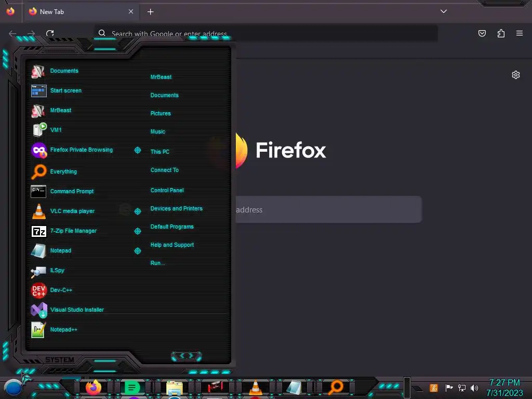Click the New Tab page search box
The width and height of the screenshot is (532, 399).
328,210
